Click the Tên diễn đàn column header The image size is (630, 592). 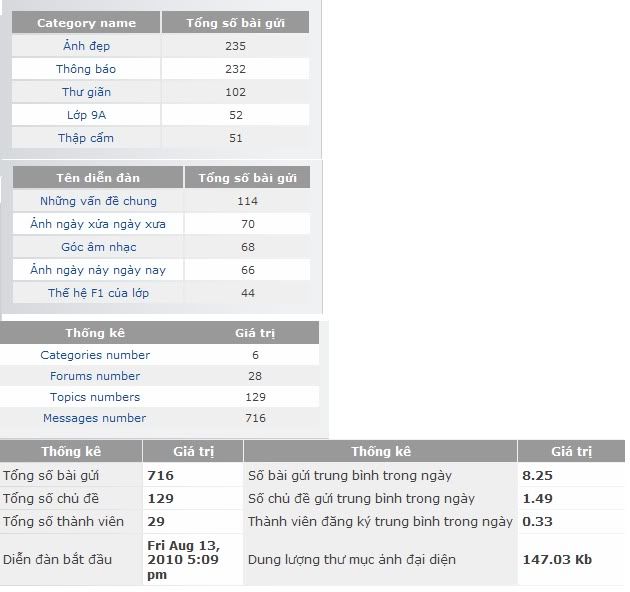98,178
